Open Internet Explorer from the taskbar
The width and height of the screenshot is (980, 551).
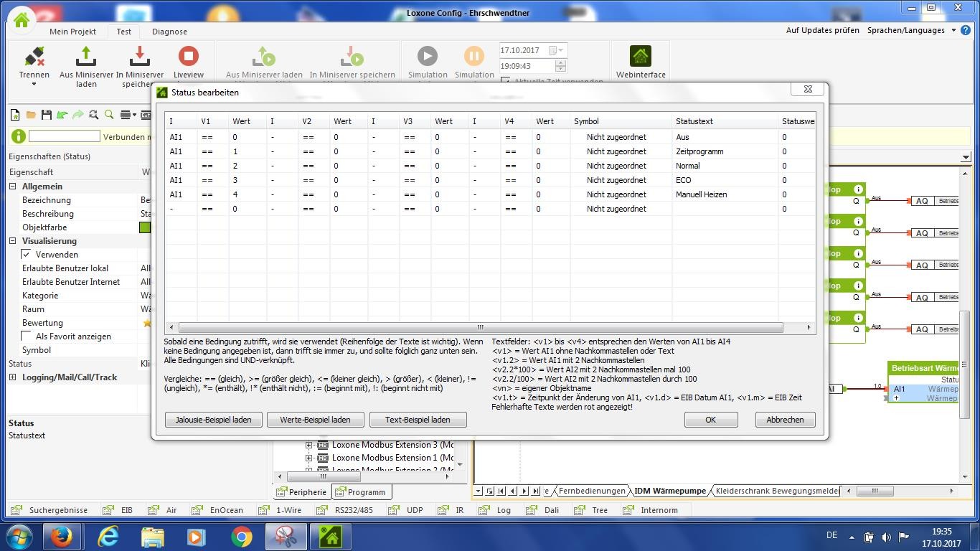point(108,536)
